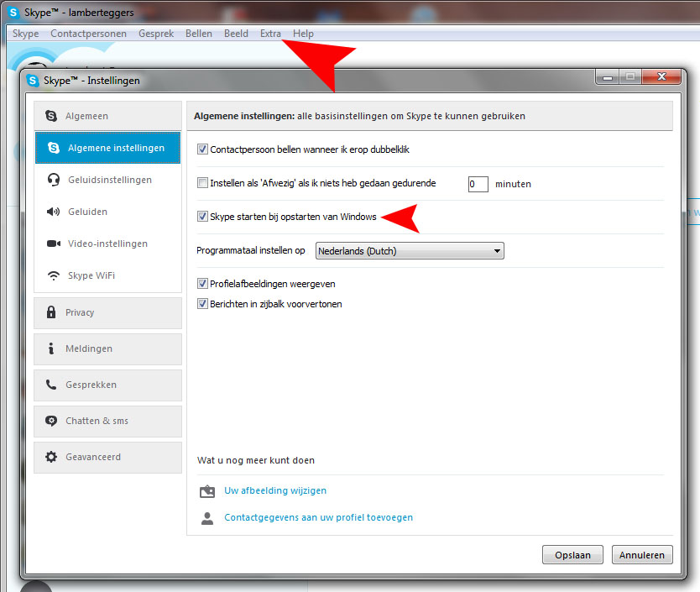The image size is (700, 592).
Task: Click the speaker icon next to Geluiden
Action: tap(54, 212)
